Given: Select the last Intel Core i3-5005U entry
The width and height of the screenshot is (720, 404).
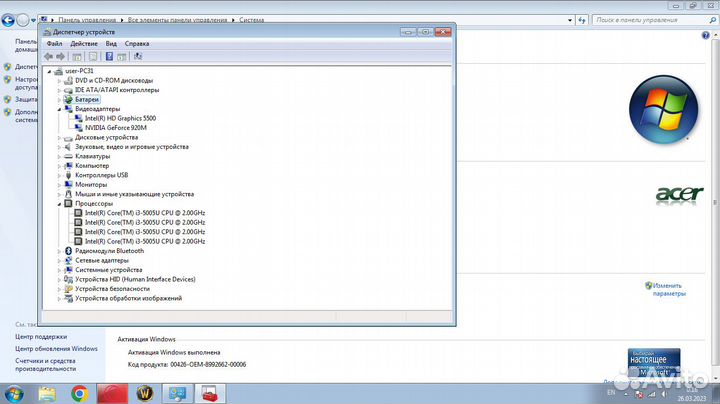Looking at the screenshot, I should click(x=145, y=241).
